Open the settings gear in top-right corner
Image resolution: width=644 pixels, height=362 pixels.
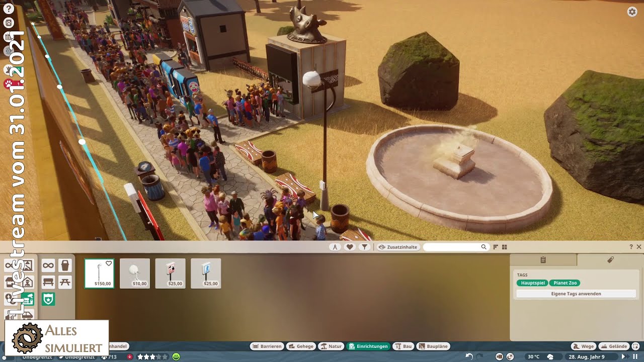[632, 12]
